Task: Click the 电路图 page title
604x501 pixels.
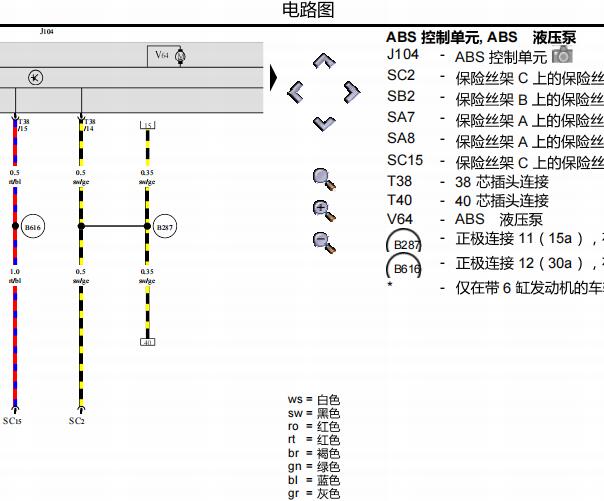Action: pos(308,10)
